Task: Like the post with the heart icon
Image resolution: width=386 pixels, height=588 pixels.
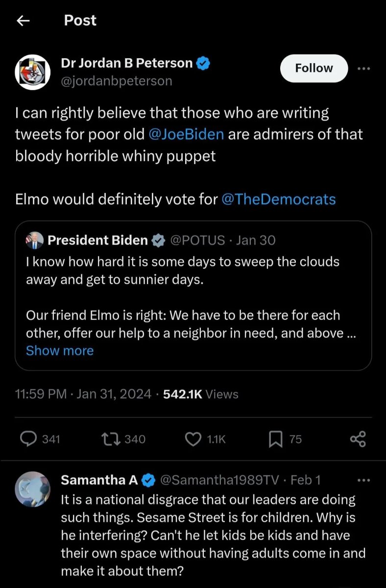Action: [193, 439]
